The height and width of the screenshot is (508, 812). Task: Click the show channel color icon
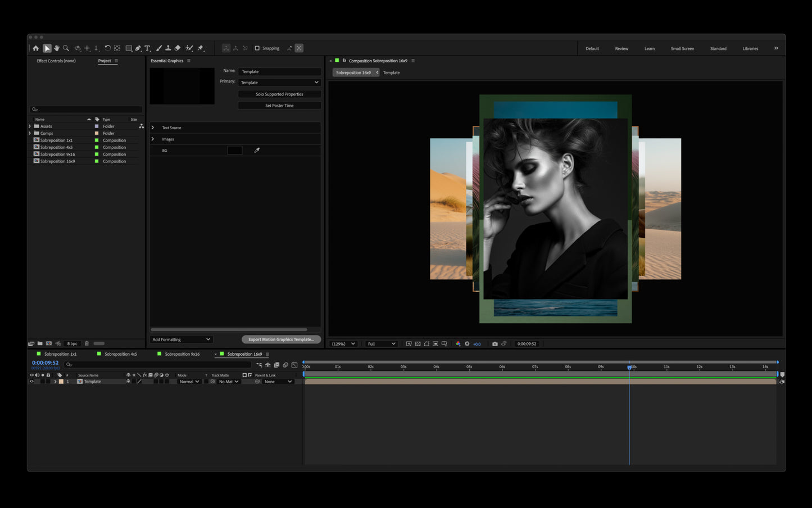(458, 344)
